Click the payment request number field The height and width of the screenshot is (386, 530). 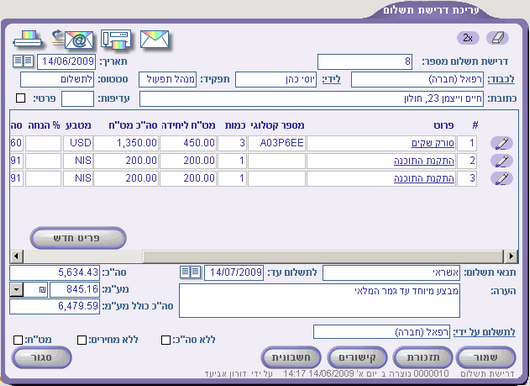click(x=365, y=62)
